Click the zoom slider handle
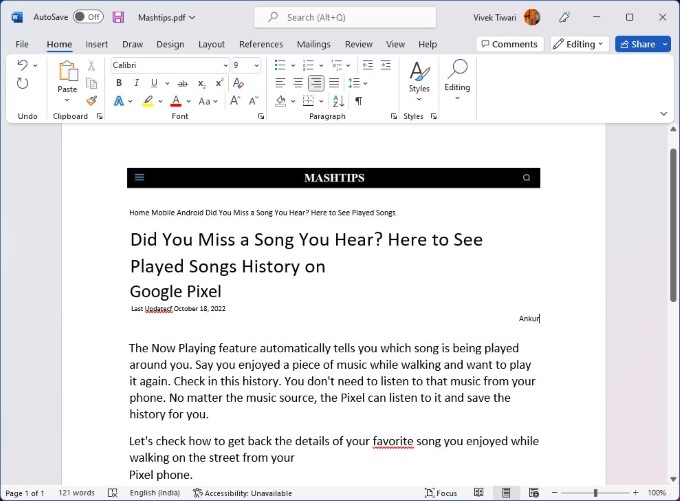This screenshot has height=501, width=680. (595, 493)
